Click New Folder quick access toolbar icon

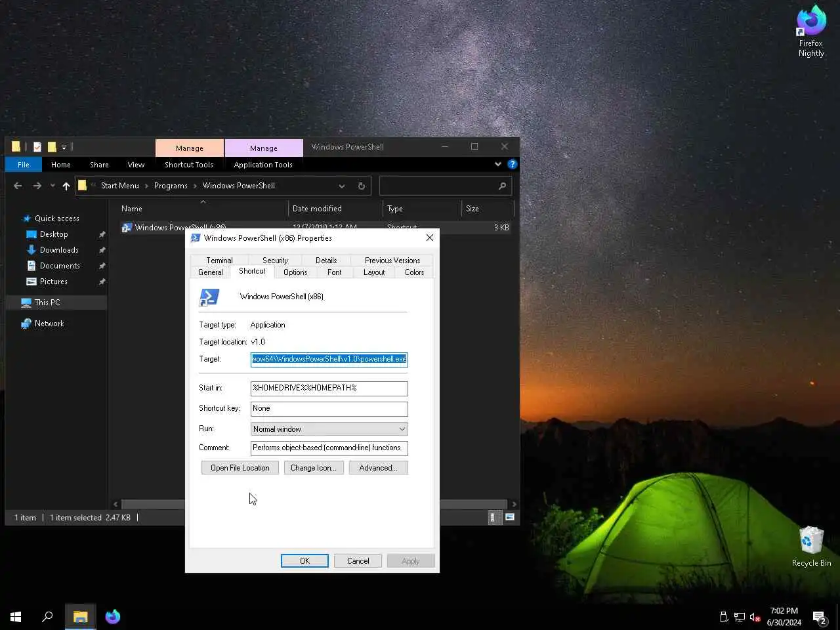(52, 147)
